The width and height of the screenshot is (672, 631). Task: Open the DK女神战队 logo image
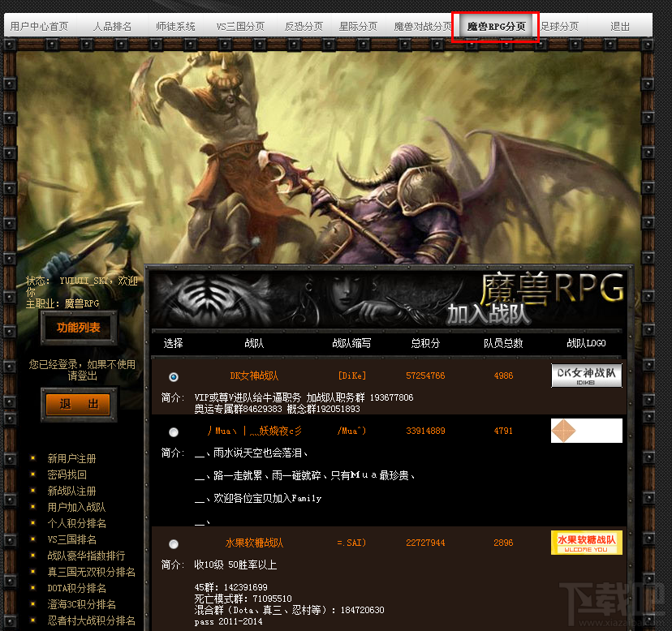[x=586, y=376]
